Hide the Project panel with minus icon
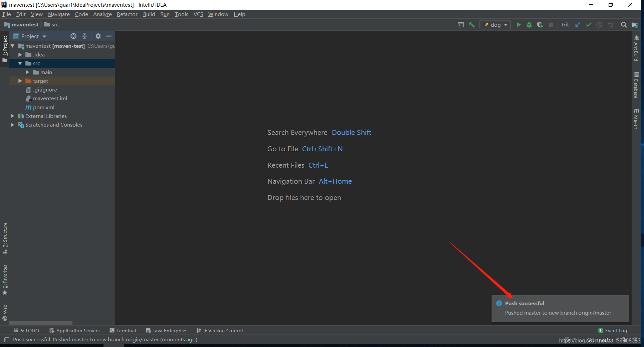This screenshot has width=644, height=347. pos(109,36)
